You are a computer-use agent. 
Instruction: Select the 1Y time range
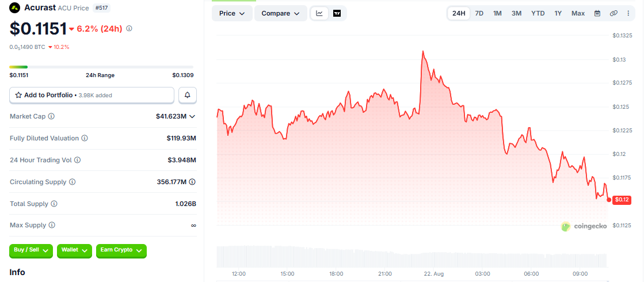click(x=558, y=13)
